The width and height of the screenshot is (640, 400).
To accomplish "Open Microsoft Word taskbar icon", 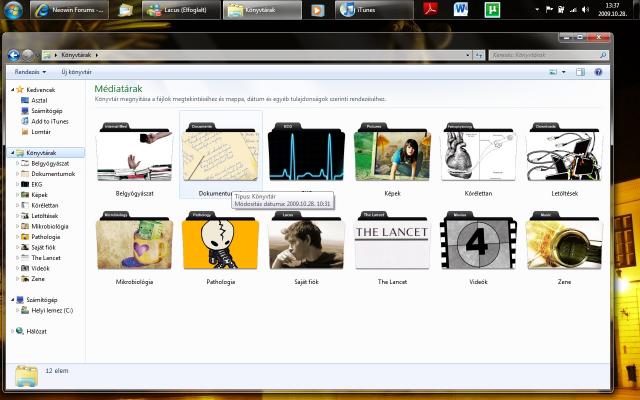I will pos(461,10).
